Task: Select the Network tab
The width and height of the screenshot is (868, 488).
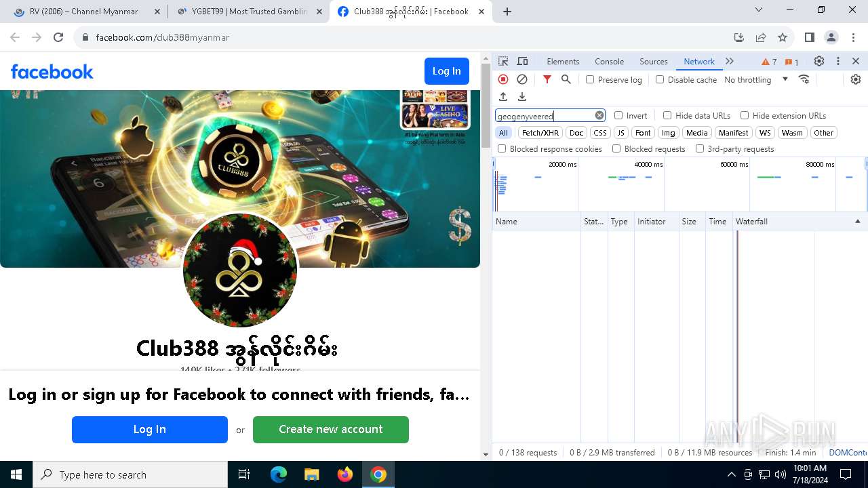Action: (x=699, y=61)
